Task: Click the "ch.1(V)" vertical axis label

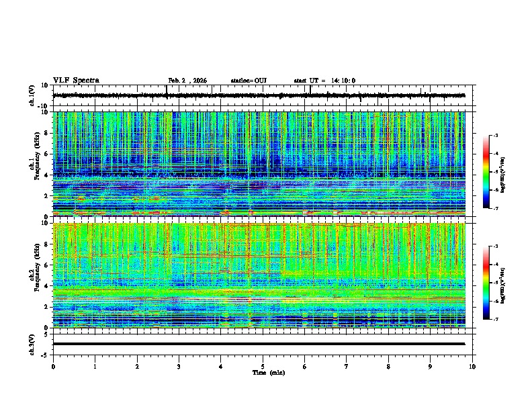Action: (32, 95)
